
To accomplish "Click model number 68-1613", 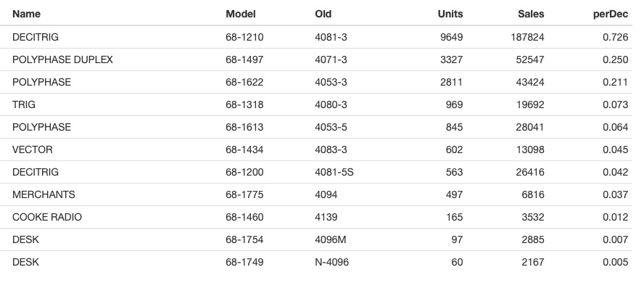I will [x=244, y=127].
